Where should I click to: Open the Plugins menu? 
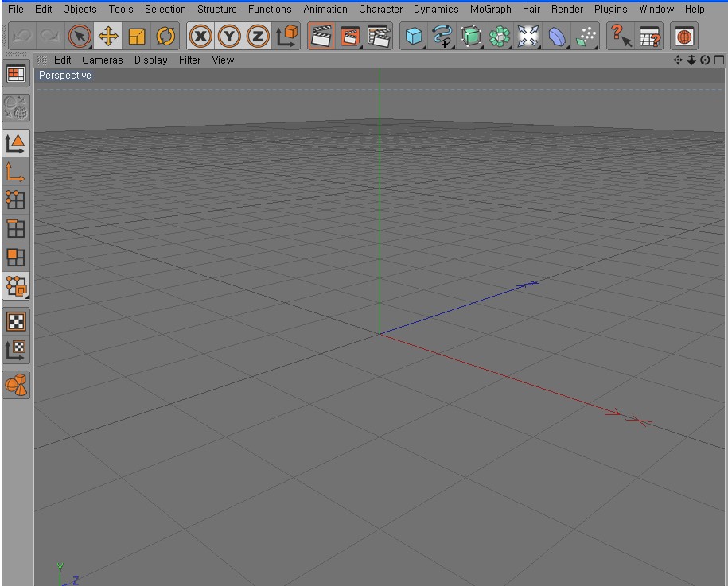(x=611, y=9)
